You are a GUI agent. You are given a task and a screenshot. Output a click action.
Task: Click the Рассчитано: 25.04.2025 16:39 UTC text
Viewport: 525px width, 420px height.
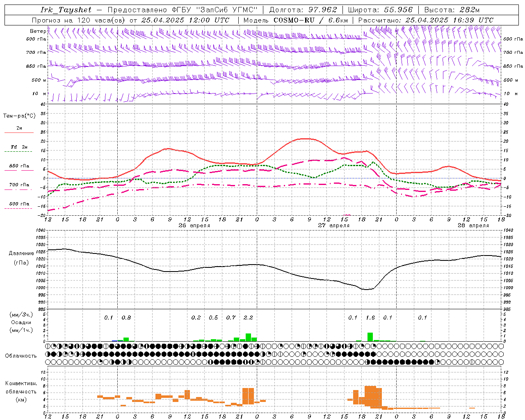coord(426,20)
